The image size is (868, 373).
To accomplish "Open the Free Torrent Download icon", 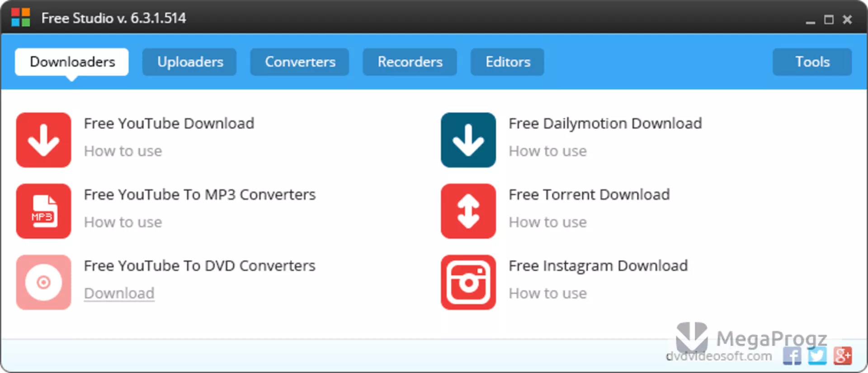I will click(x=468, y=211).
